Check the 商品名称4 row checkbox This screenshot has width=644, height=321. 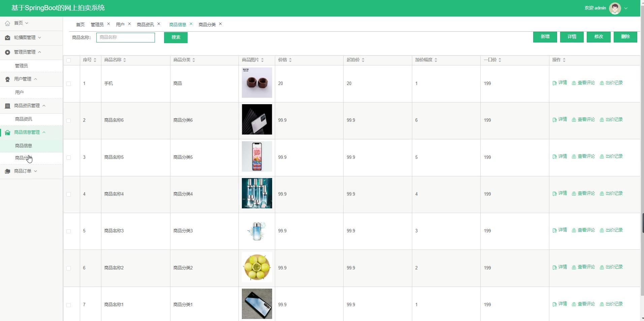[69, 195]
